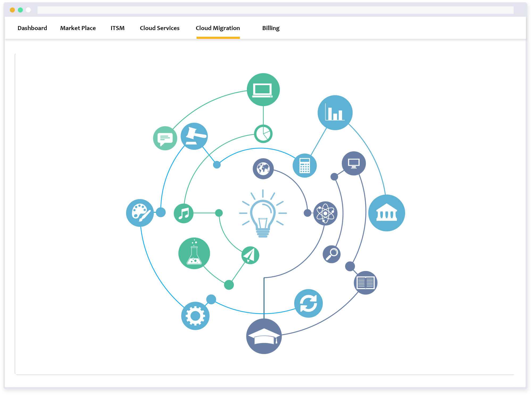Select the green laptop icon
Screen dimensions: 532x395
coord(263,90)
